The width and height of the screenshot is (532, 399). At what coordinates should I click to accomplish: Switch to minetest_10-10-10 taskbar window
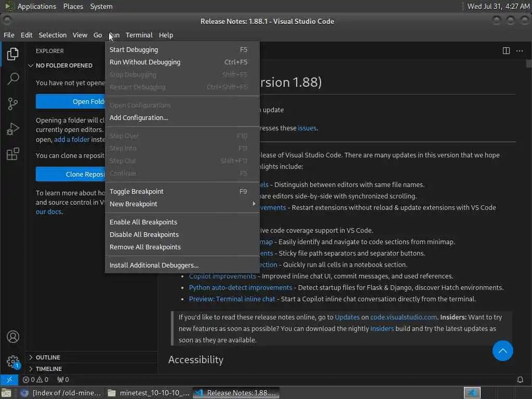[148, 393]
